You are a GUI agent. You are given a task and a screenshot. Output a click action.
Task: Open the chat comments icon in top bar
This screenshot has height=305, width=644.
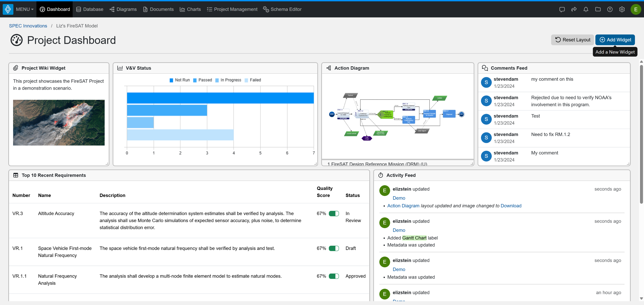562,10
